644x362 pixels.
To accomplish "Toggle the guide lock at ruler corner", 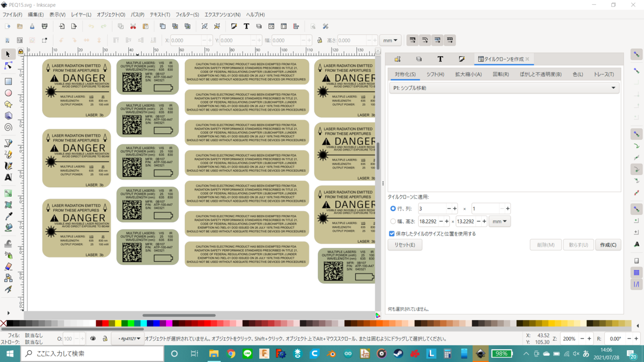I will click(x=21, y=52).
